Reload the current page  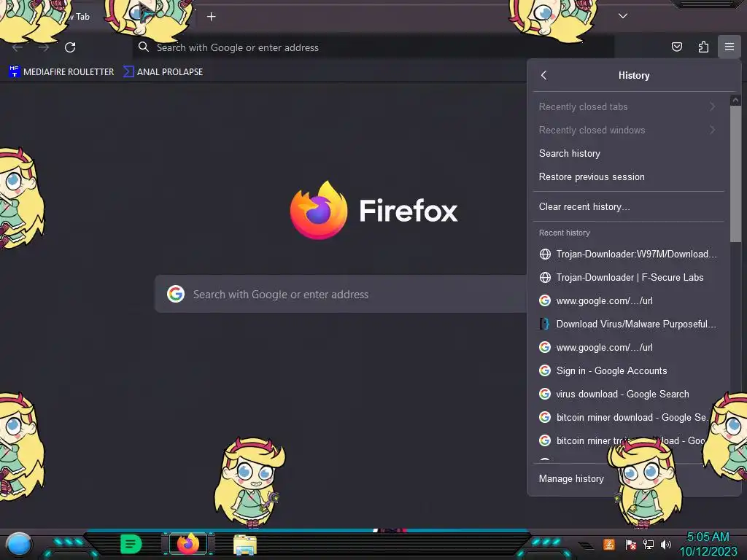coord(70,47)
